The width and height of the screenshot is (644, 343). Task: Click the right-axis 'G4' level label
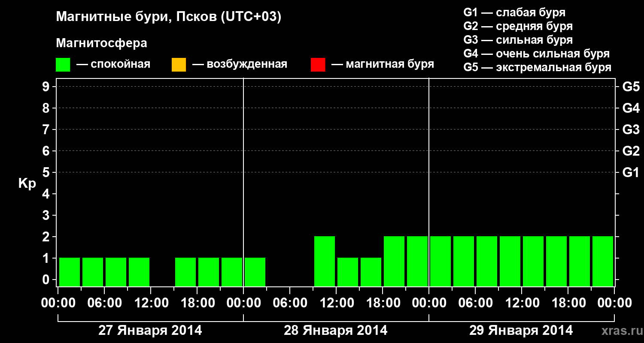pos(631,108)
